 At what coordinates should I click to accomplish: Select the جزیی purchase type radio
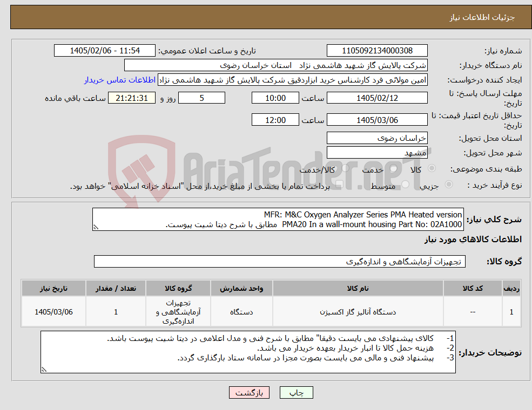click(448, 184)
